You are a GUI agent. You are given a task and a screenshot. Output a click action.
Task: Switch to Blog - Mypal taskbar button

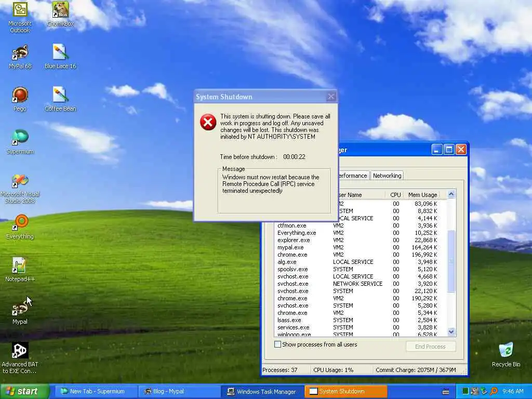click(x=179, y=392)
